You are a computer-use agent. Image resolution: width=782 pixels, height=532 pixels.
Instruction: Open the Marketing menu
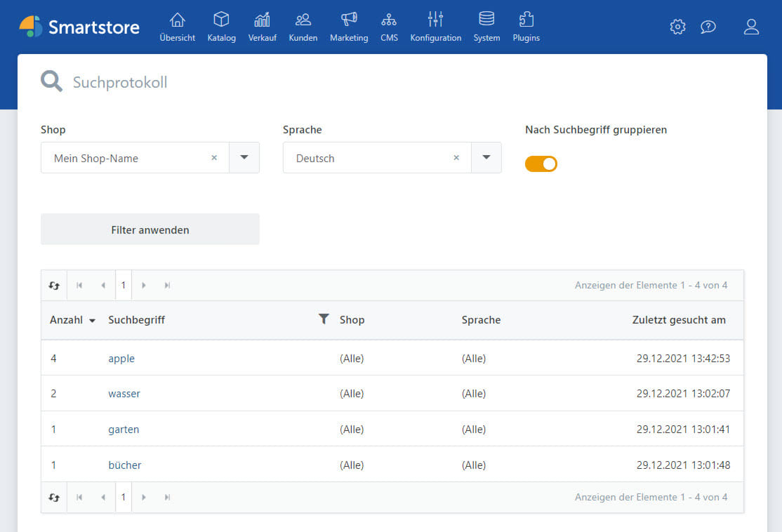point(349,27)
